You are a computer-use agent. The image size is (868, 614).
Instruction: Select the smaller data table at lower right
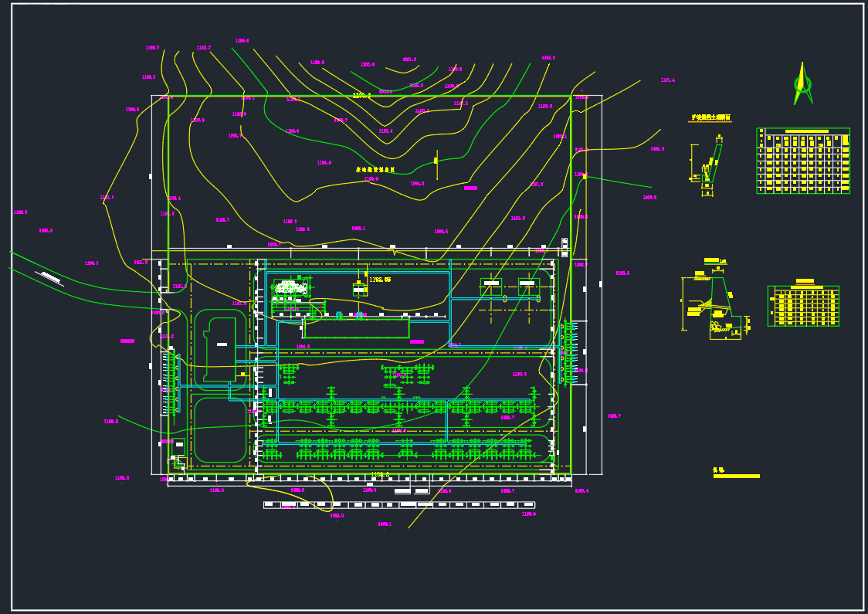(803, 306)
